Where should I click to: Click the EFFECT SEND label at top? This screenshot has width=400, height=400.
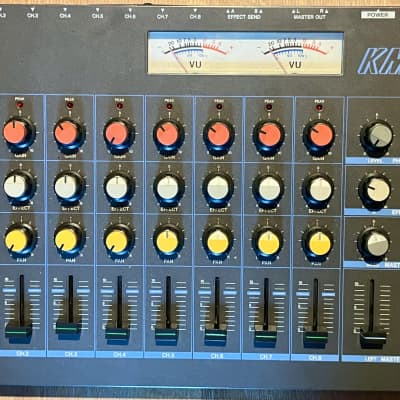[244, 17]
